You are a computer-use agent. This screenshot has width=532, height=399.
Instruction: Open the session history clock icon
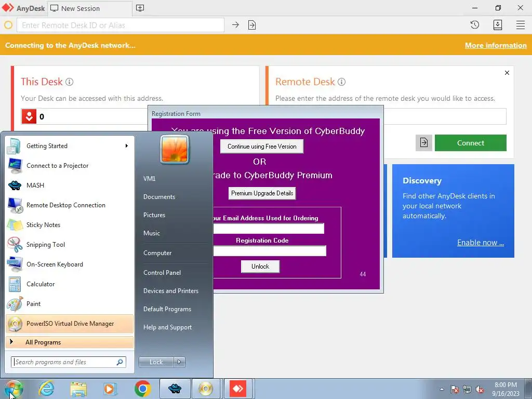(475, 25)
